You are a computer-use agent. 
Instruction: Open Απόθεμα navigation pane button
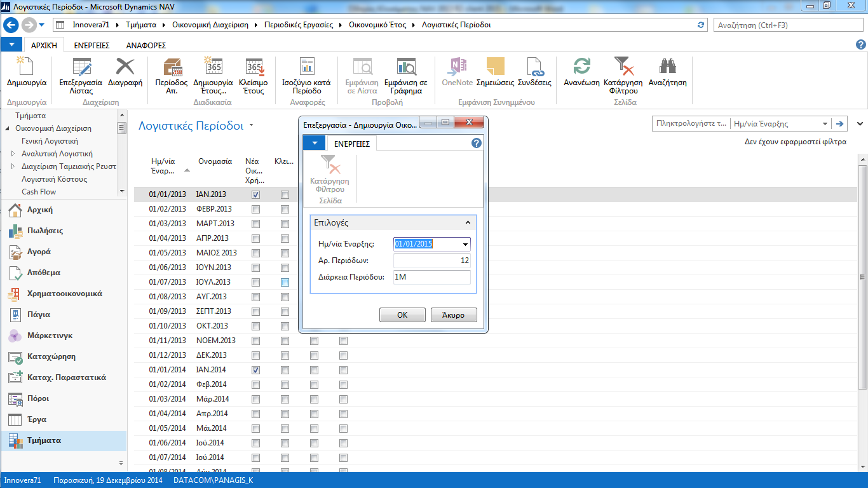64,273
